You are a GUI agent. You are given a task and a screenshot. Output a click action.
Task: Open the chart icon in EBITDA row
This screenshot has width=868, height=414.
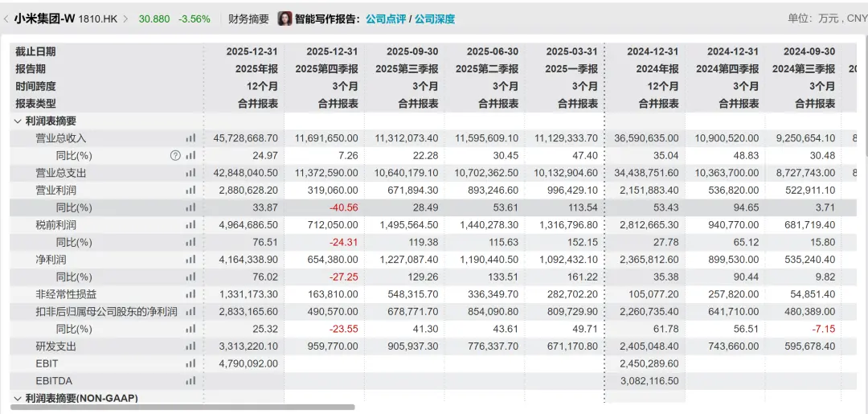point(190,381)
